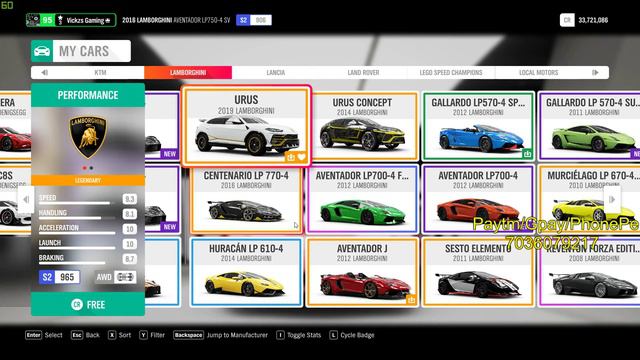Select the Centenario LP 770-4 card
The height and width of the screenshot is (360, 640).
[x=246, y=200]
